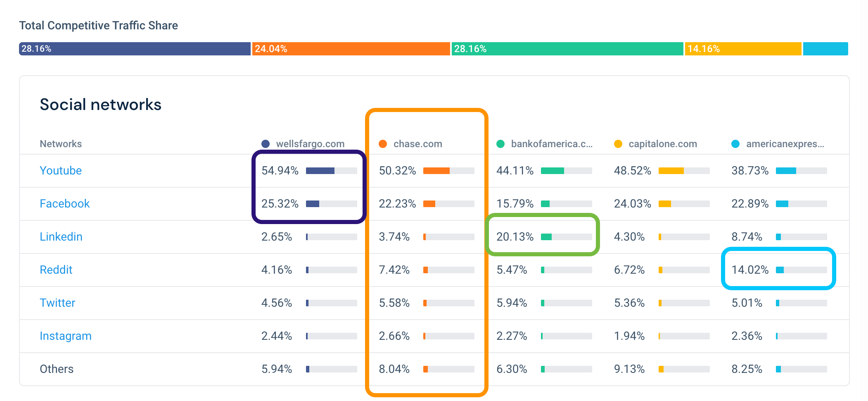The height and width of the screenshot is (401, 868).
Task: Select the bankofamerica.c... column header
Action: click(x=552, y=144)
